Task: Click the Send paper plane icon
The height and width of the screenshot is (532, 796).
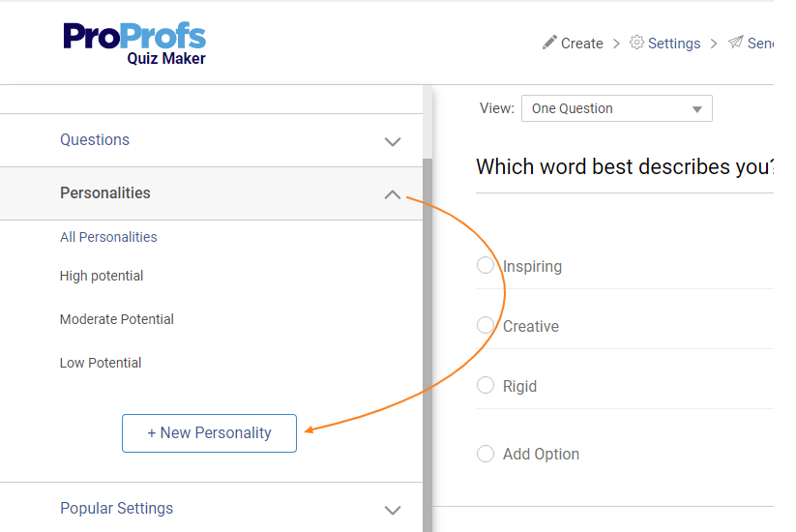Action: (x=735, y=43)
